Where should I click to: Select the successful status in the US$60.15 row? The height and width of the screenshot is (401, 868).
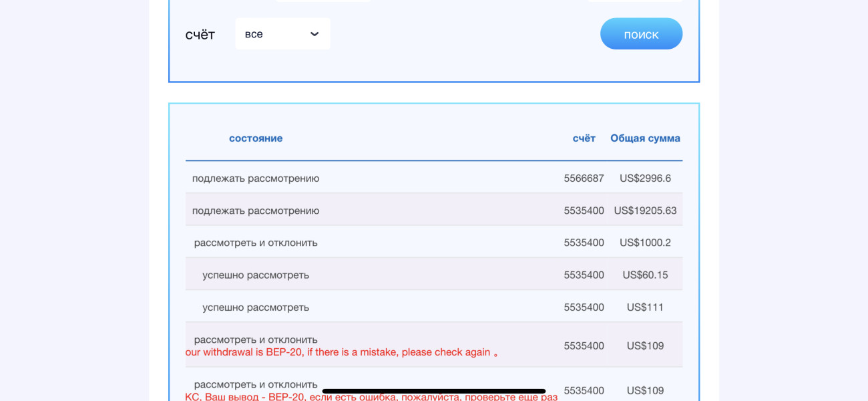tap(256, 275)
